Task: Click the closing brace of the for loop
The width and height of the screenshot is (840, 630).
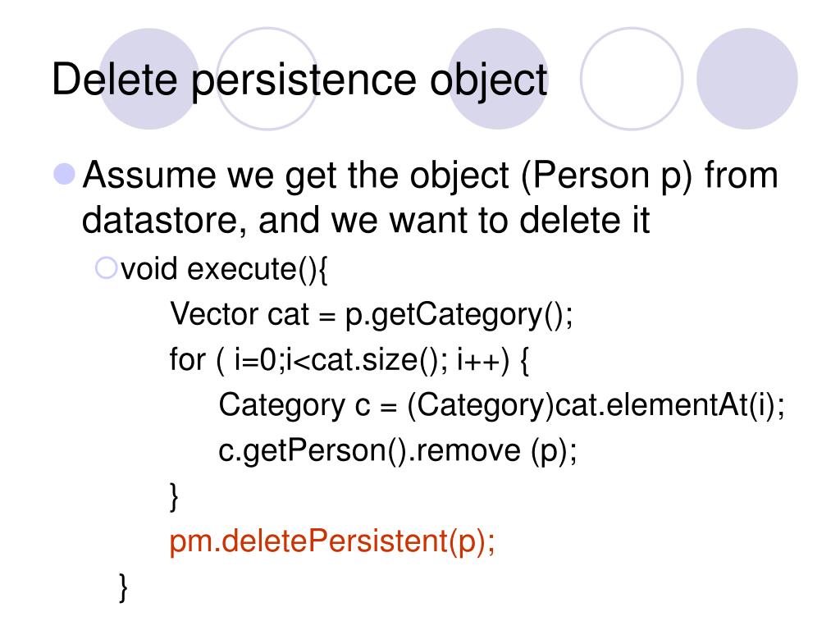Action: pos(174,496)
